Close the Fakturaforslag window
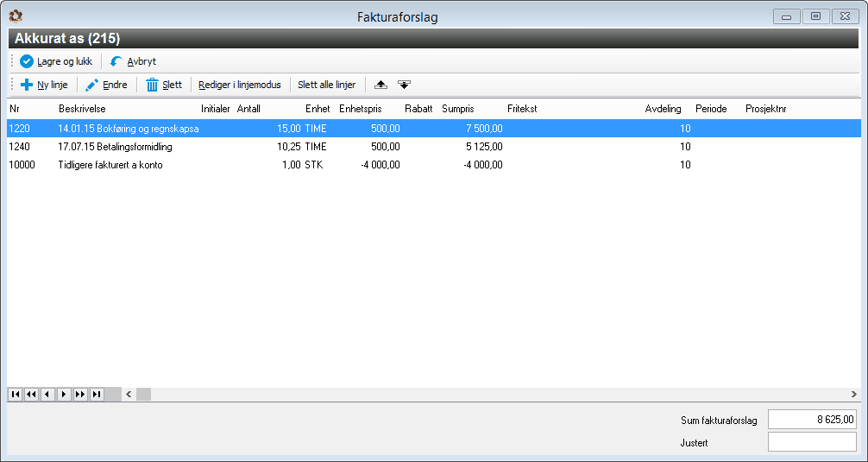 tap(845, 16)
